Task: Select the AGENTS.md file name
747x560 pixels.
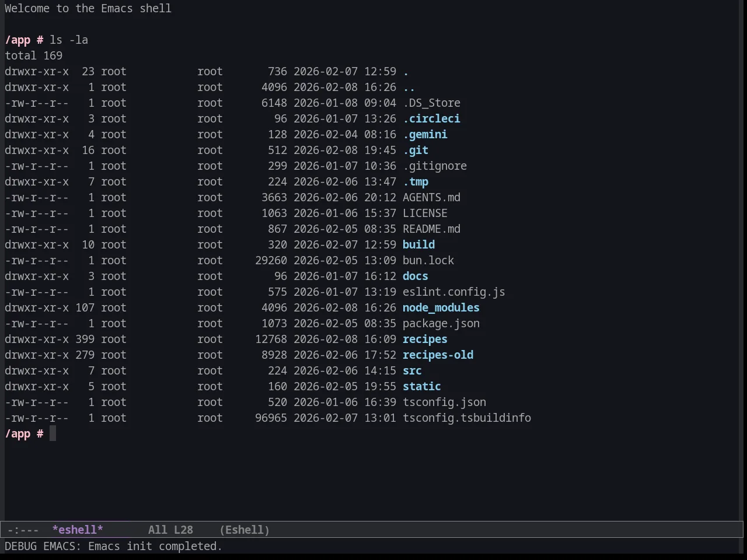Action: point(431,197)
